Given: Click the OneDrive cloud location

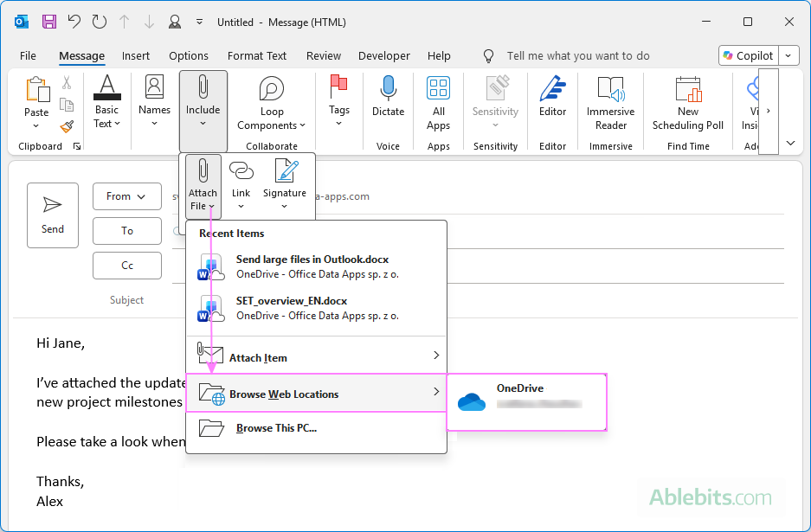Looking at the screenshot, I should coord(526,401).
